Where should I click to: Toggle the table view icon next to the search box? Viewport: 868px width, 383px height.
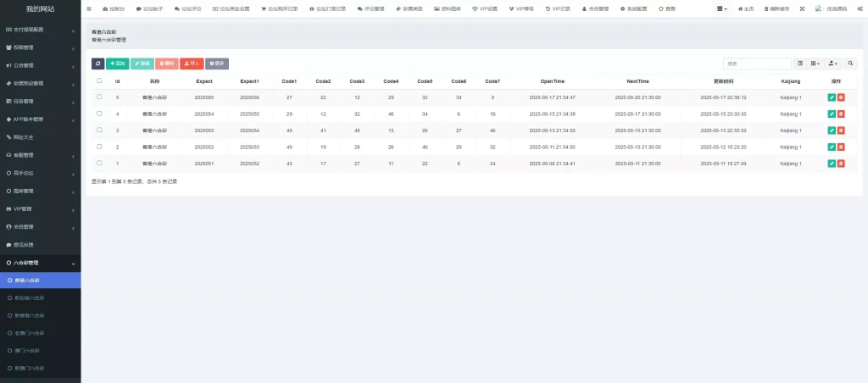[x=800, y=64]
